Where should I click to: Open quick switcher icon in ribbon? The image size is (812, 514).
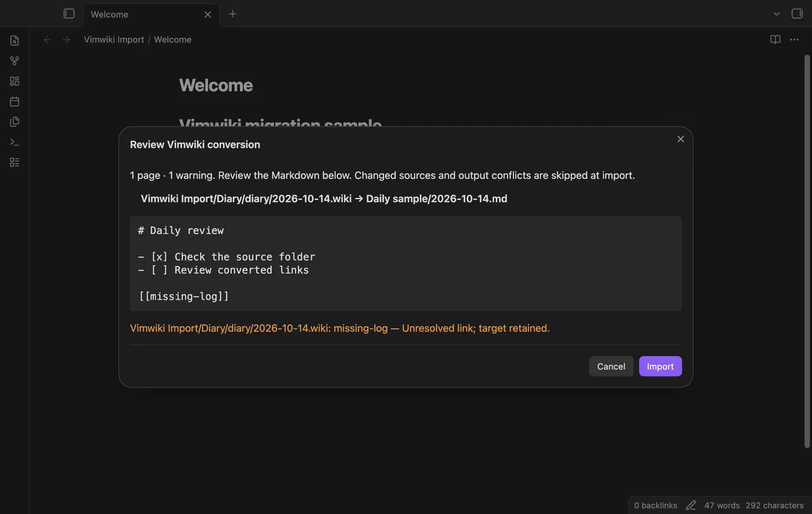[x=14, y=41]
